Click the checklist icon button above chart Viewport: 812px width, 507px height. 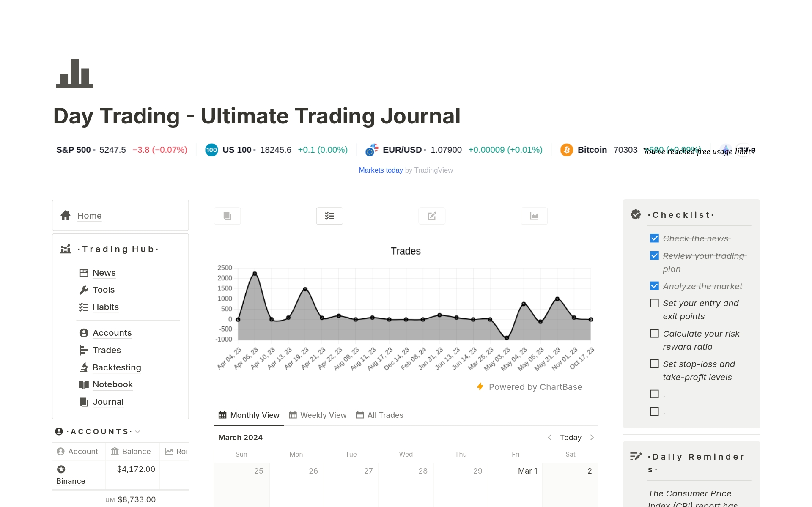click(x=329, y=216)
